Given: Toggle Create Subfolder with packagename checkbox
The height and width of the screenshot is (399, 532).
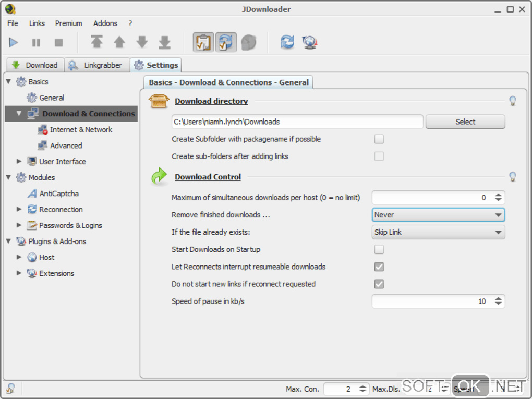Looking at the screenshot, I should (x=379, y=139).
